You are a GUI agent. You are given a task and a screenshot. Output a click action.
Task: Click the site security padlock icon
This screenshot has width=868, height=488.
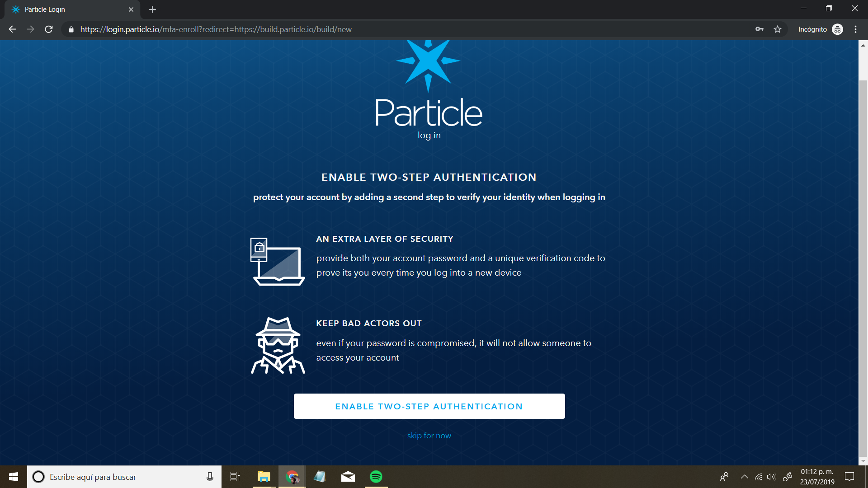71,29
